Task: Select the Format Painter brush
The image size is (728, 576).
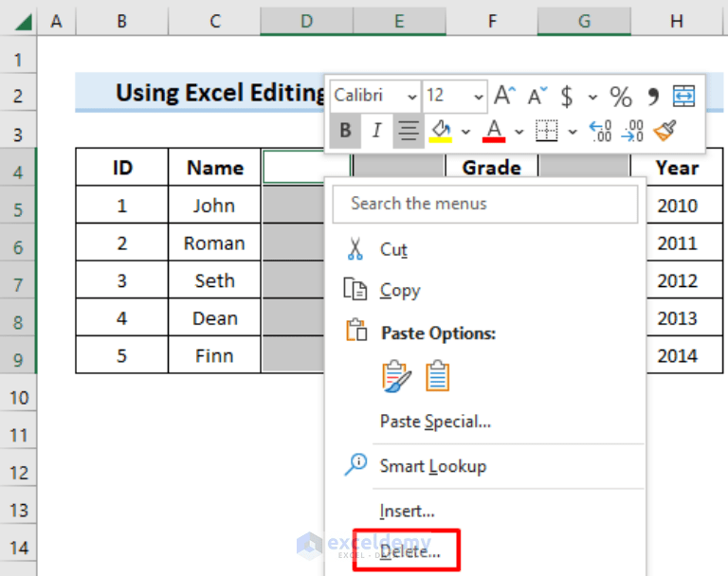Action: 664,131
